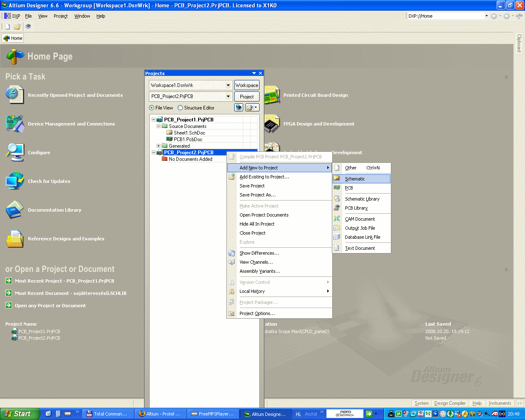Viewport: 525px width, 420px height.
Task: Open the PCB_Project2.PrjPCB project dropdown
Action: tap(228, 96)
